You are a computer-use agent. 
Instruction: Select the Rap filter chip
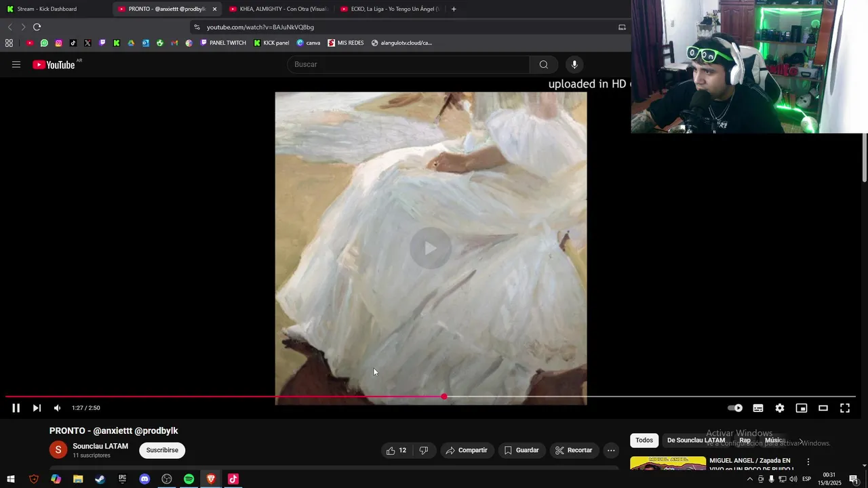(x=745, y=441)
